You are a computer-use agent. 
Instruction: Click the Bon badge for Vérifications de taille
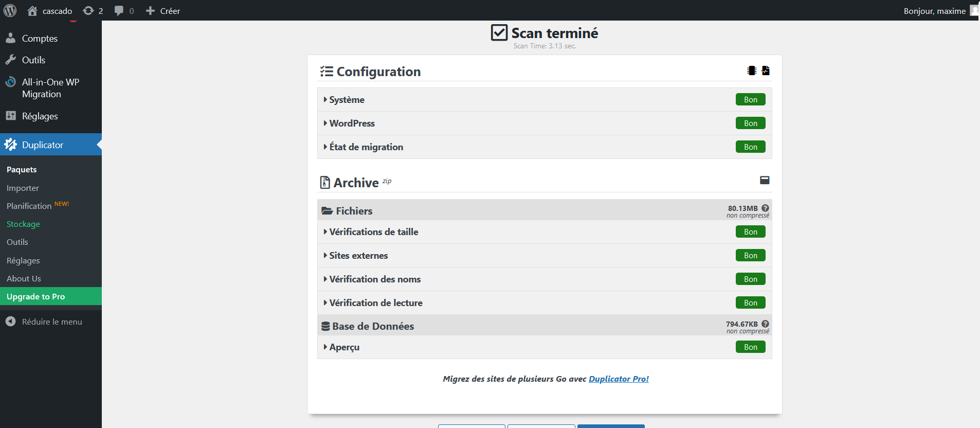(x=751, y=232)
